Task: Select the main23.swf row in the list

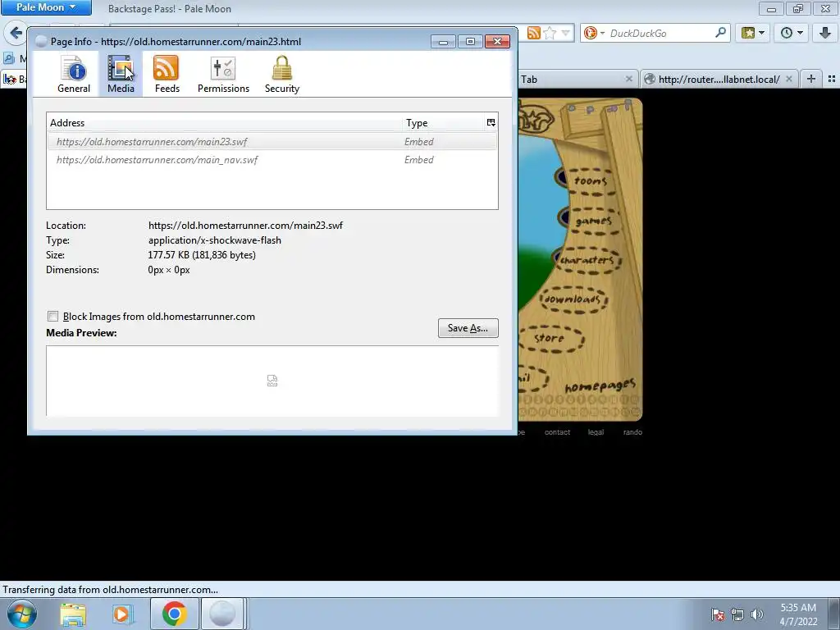Action: pos(272,141)
